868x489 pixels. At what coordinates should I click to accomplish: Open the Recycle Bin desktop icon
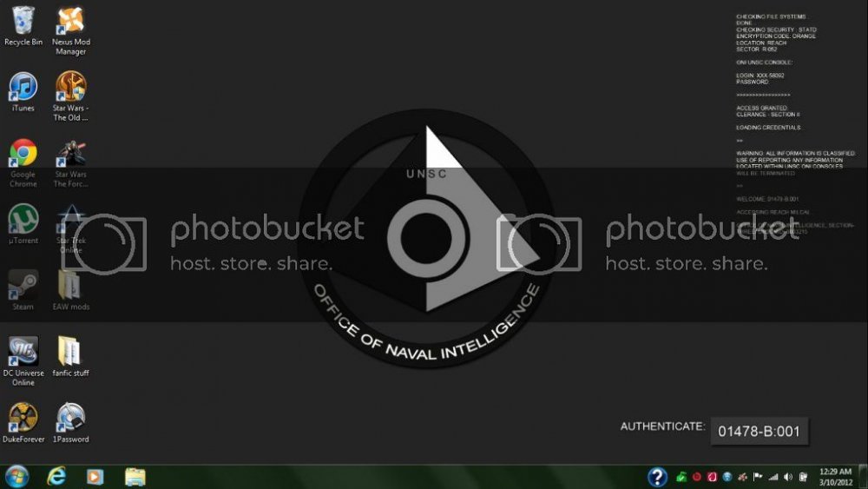(23, 25)
